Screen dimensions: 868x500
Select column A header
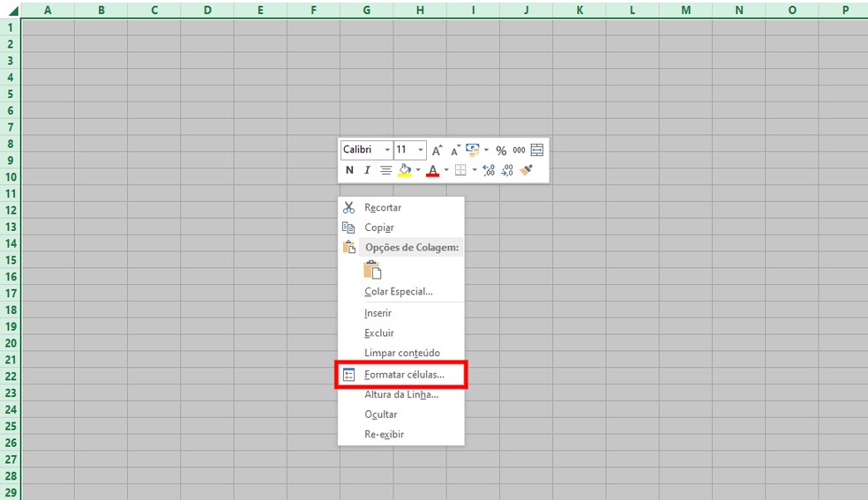[x=49, y=10]
